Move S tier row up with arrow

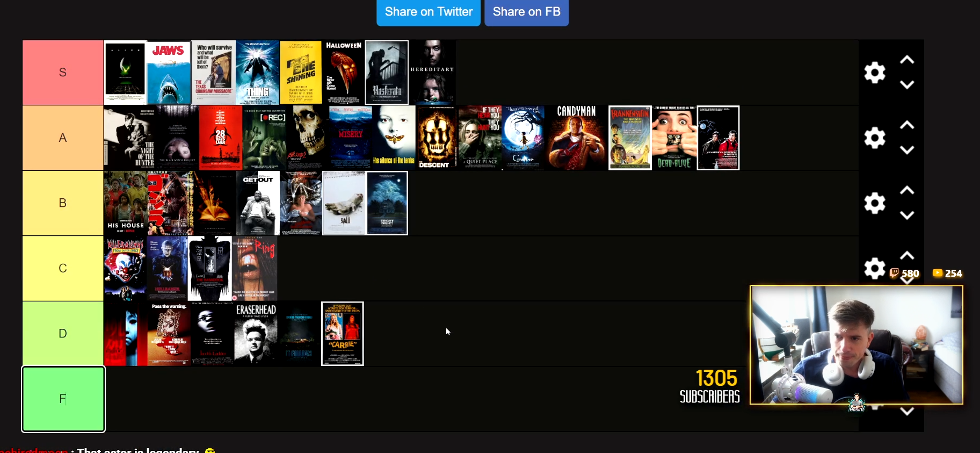point(907,60)
